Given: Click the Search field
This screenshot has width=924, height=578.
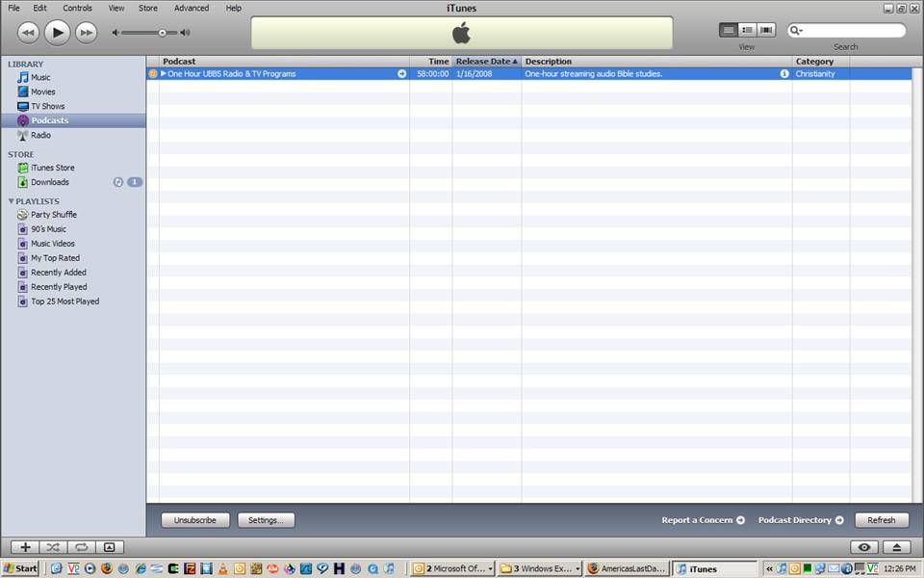Looking at the screenshot, I should pos(847,30).
